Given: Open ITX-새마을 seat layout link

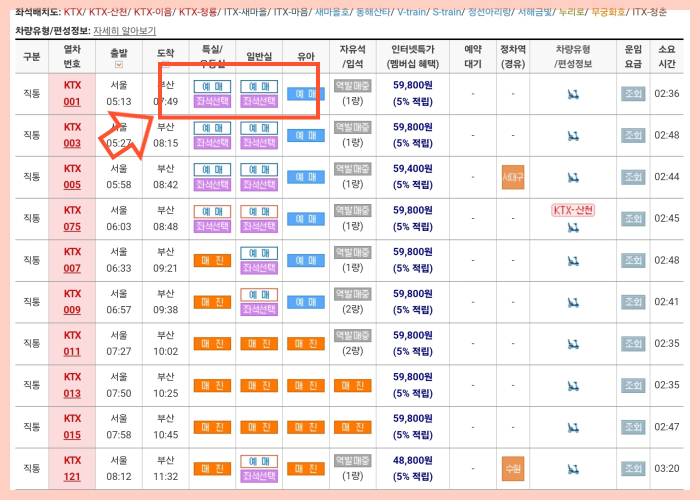Looking at the screenshot, I should click(x=245, y=12).
